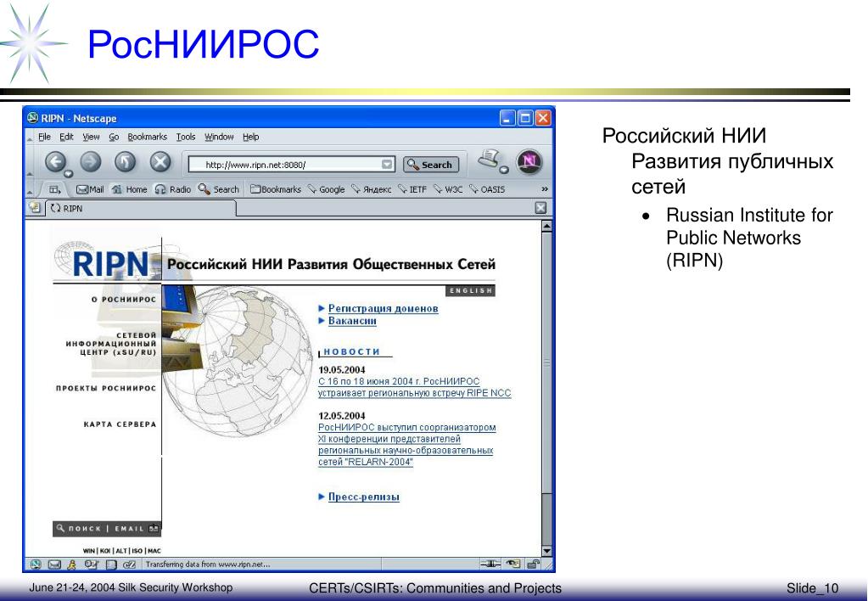Open the View menu
Screen dimensions: 868x601
[91, 137]
